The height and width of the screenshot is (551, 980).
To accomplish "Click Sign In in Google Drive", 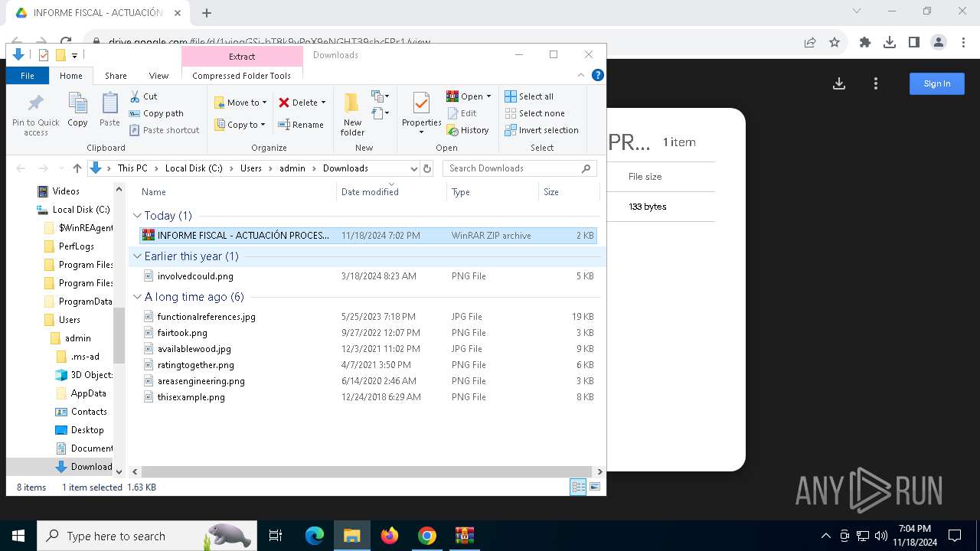I will tap(936, 83).
